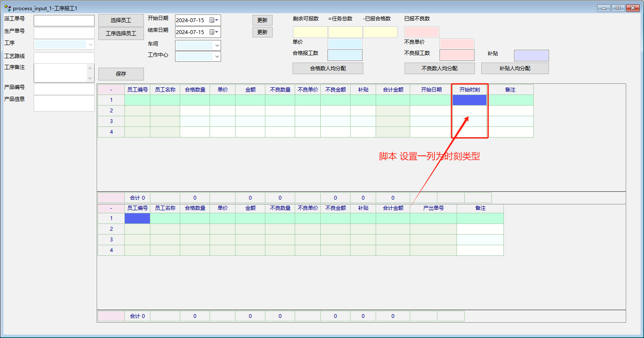Open the 工作中心 dropdown
This screenshot has height=338, width=644.
coord(217,56)
